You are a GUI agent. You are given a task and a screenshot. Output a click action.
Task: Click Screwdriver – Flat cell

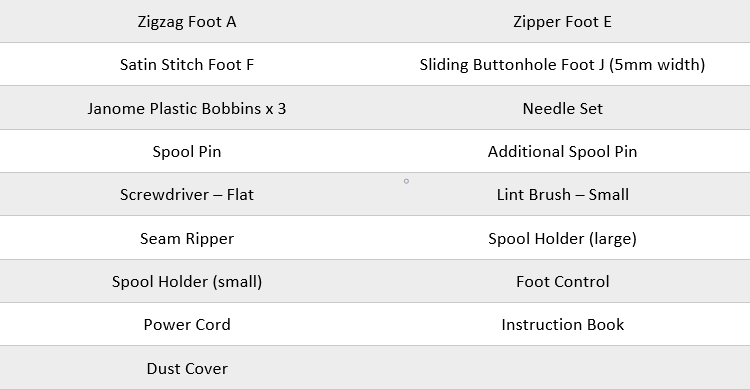[187, 195]
